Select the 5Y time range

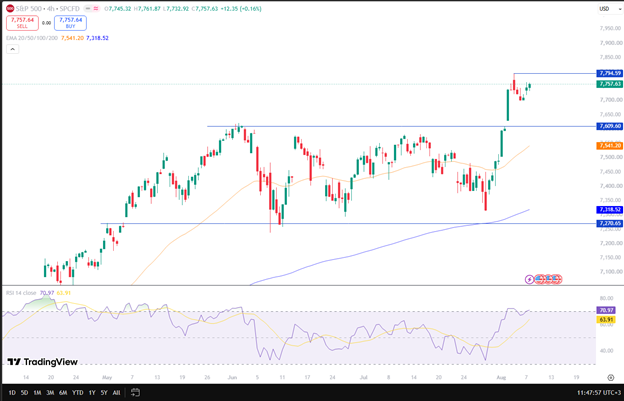point(104,393)
